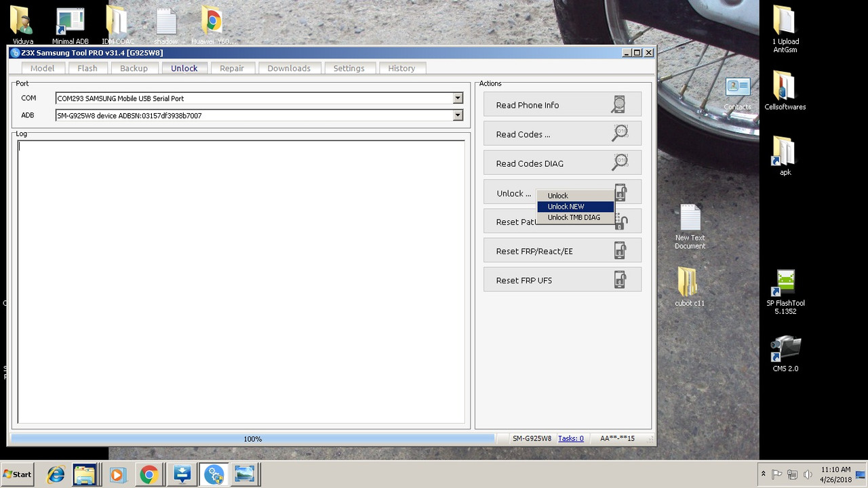Open the shadow text file on desktop
868x488 pixels.
coord(166,25)
